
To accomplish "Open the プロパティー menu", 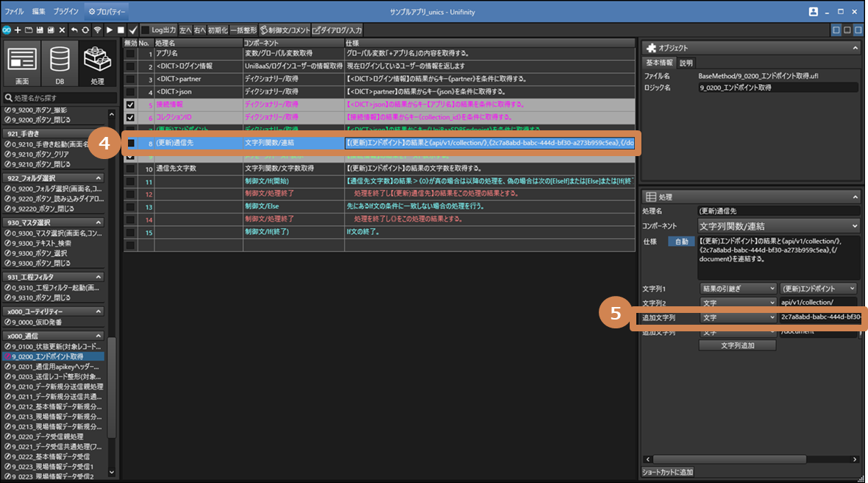I will coord(107,12).
